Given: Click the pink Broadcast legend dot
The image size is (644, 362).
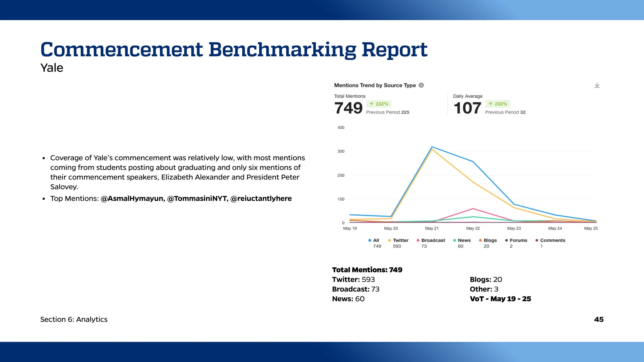Looking at the screenshot, I should (x=418, y=240).
